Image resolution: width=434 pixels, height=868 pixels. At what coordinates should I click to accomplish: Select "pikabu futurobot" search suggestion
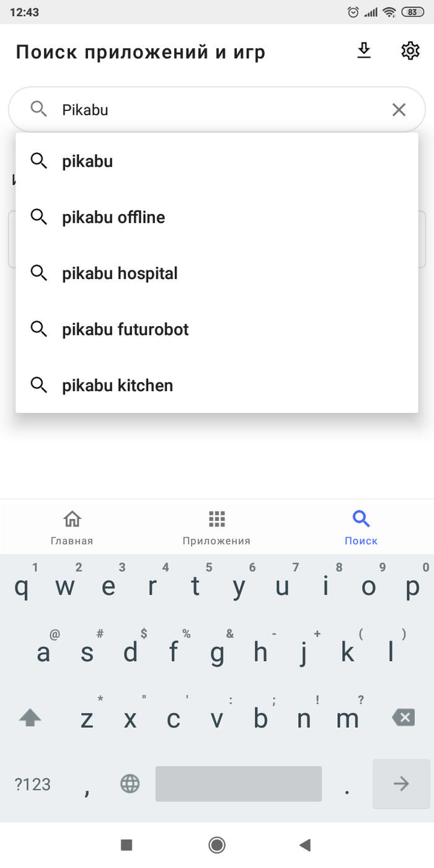point(125,329)
